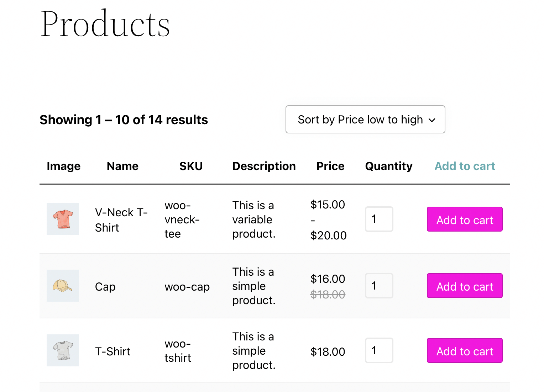This screenshot has width=544, height=392.
Task: Click the Description column header
Action: click(264, 166)
